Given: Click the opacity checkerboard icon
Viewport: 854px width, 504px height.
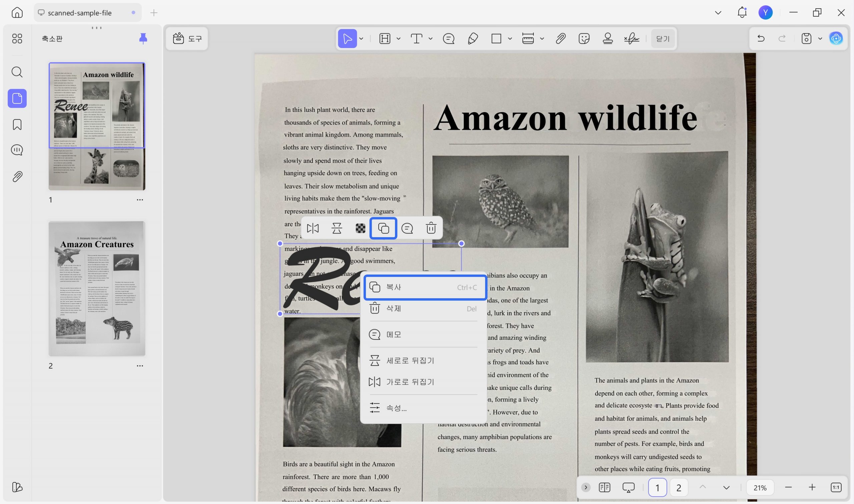Looking at the screenshot, I should (x=360, y=228).
